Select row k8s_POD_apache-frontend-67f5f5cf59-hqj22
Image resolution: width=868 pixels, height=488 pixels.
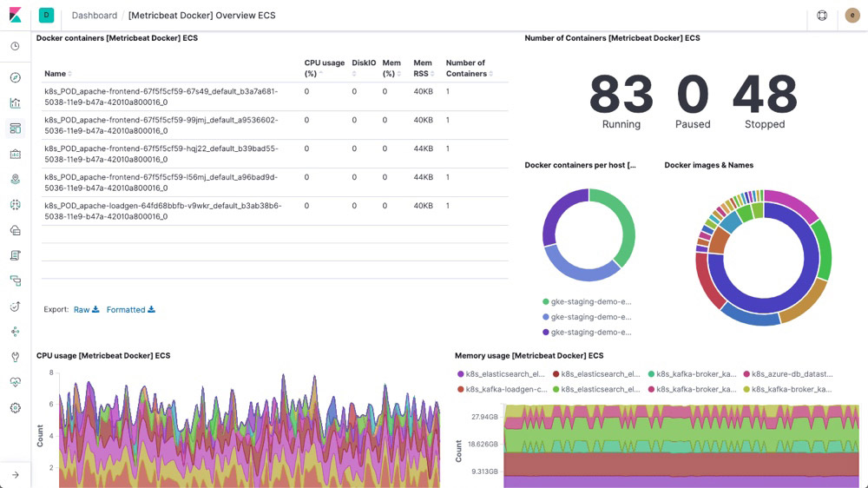pos(274,154)
